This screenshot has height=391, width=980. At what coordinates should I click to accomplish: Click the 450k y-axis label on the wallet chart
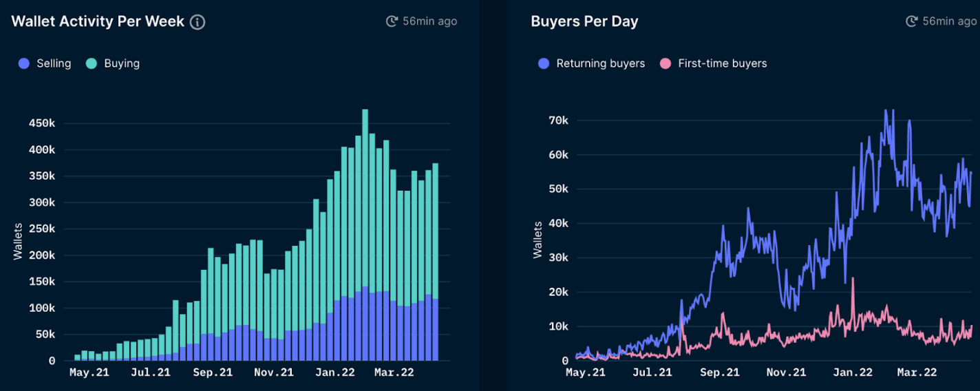tap(43, 123)
